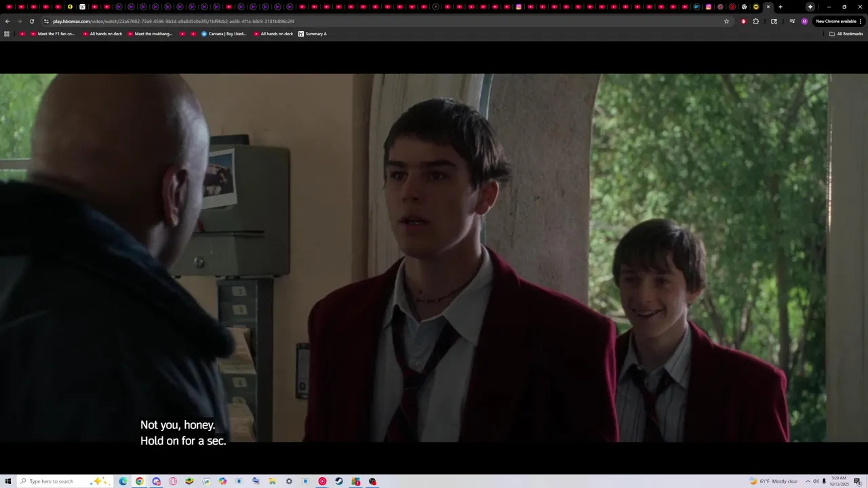Open the Windows Start menu
The width and height of the screenshot is (868, 488).
8,481
